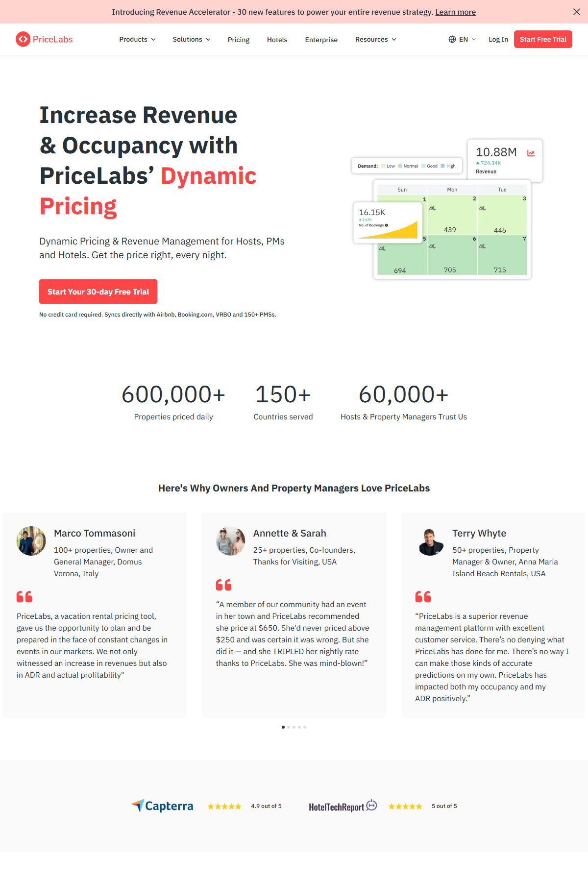Click the HotelTechReport logo
Viewport: 588px width, 882px height.
[343, 806]
